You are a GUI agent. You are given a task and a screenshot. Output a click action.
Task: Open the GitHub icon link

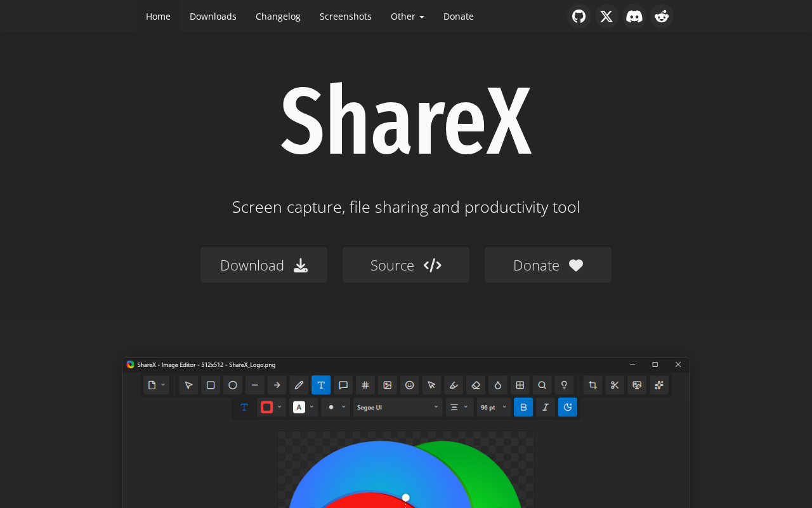[x=579, y=17]
